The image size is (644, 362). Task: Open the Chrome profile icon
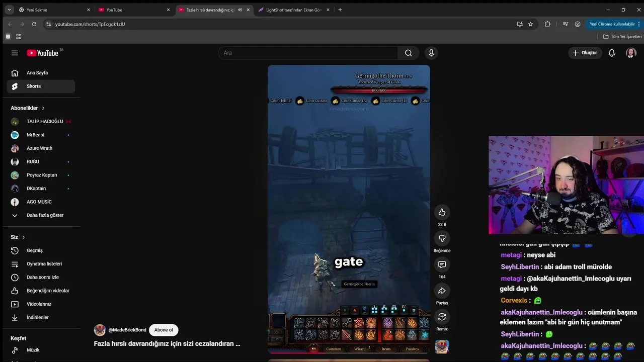point(578,24)
